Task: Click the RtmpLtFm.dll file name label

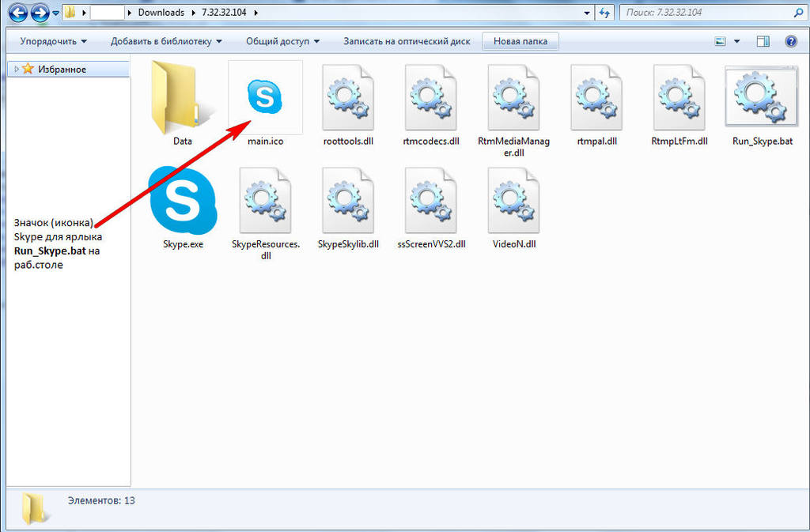Action: pos(679,141)
